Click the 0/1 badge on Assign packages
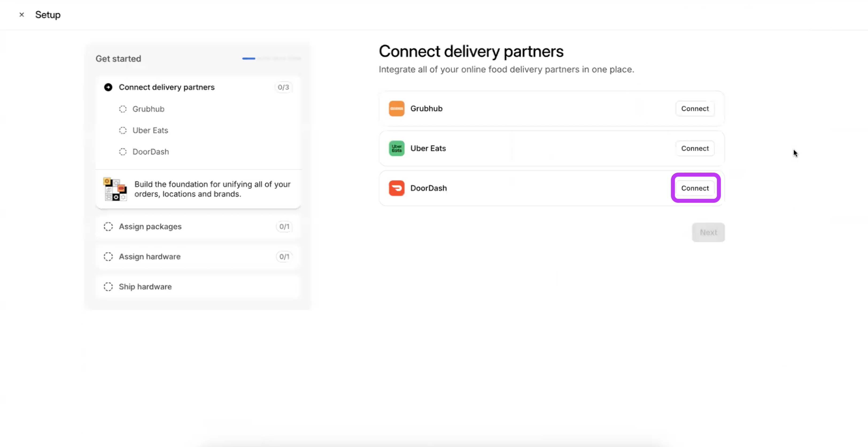The height and width of the screenshot is (447, 868). point(284,226)
